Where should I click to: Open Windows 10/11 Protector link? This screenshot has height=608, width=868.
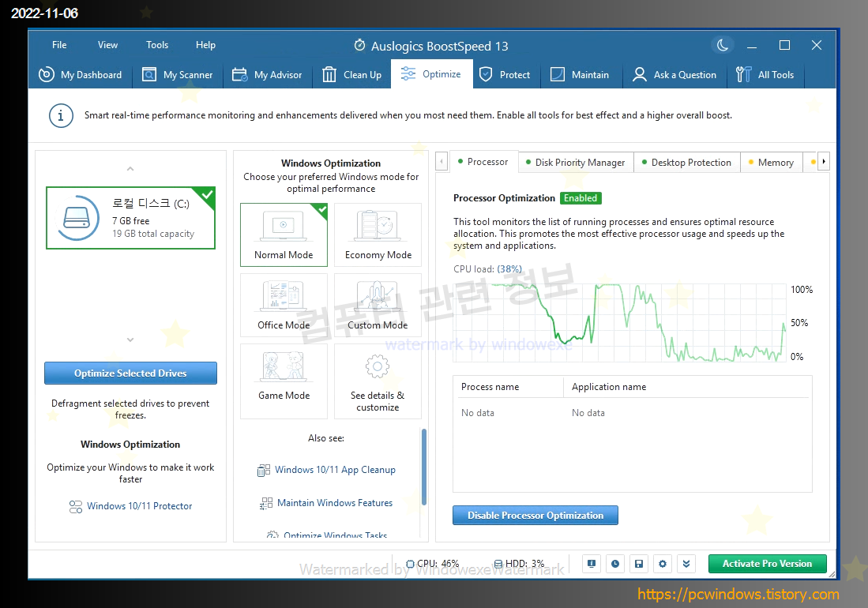[140, 506]
